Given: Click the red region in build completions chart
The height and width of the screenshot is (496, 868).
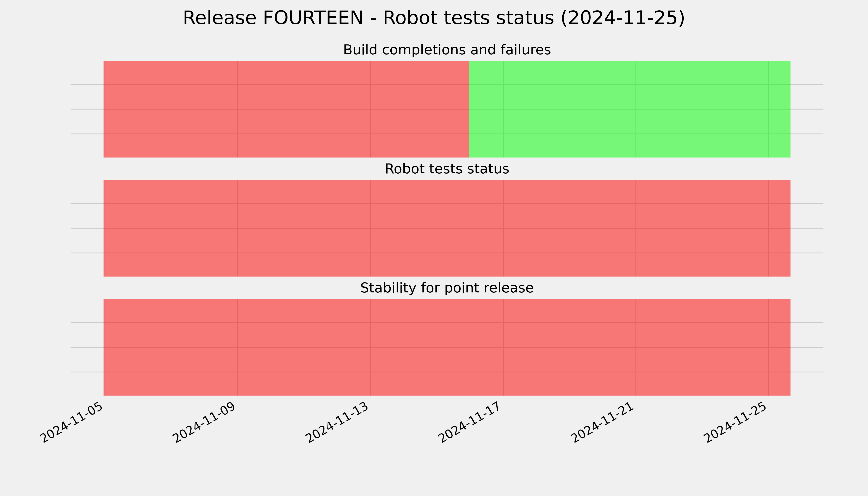Looking at the screenshot, I should pyautogui.click(x=286, y=109).
